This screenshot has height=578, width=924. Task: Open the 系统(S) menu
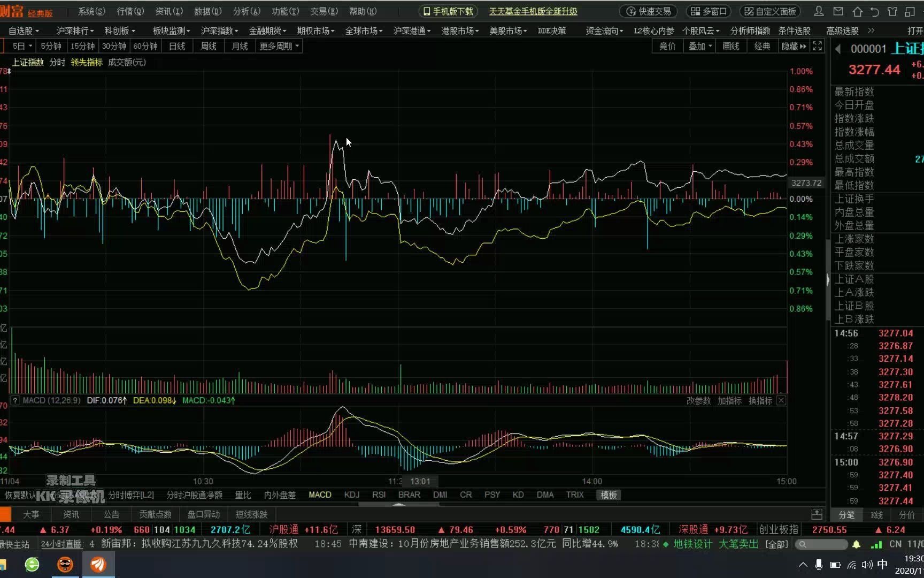pyautogui.click(x=92, y=11)
